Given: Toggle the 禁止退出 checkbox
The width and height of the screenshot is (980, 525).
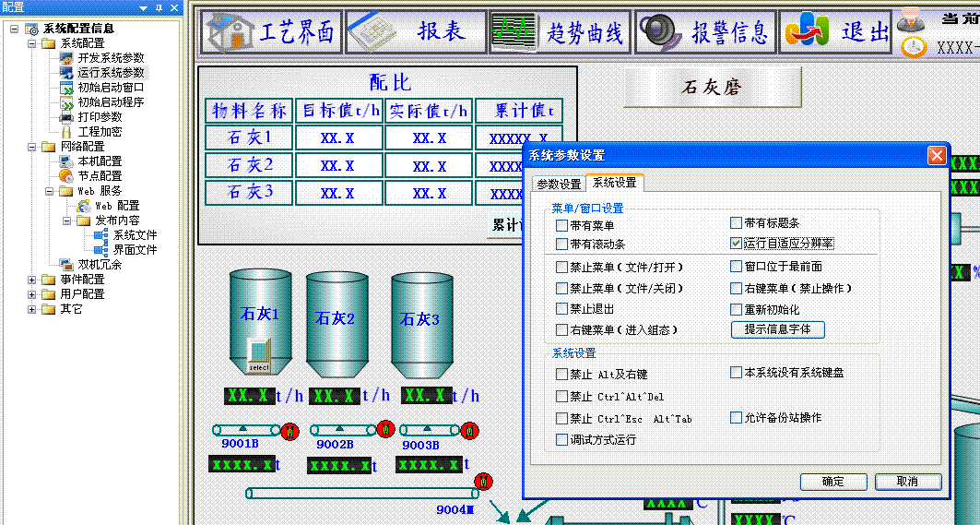Looking at the screenshot, I should tap(562, 309).
